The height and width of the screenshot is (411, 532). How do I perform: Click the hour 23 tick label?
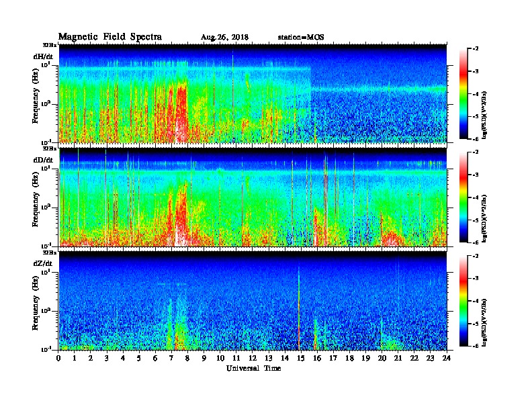[x=431, y=358]
